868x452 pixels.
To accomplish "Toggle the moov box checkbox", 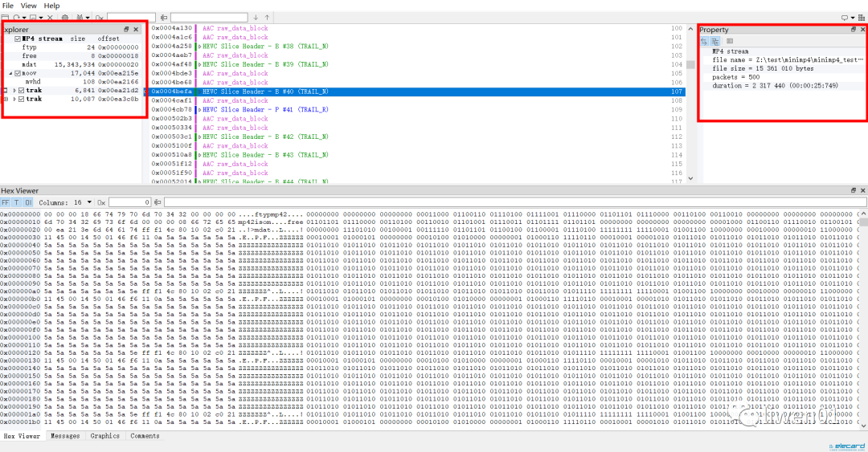I will coord(18,73).
